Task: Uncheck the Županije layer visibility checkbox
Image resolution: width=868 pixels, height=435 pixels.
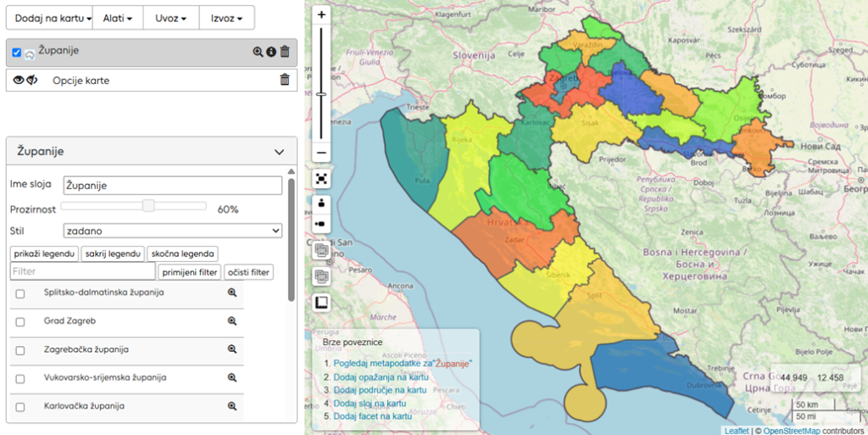Action: pyautogui.click(x=17, y=53)
